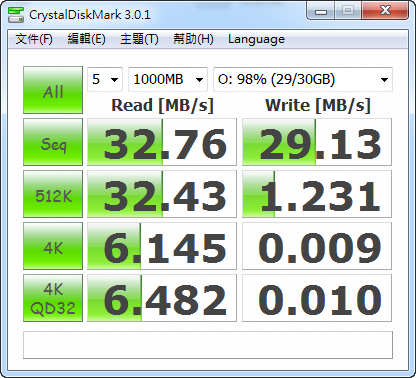Click Seq read result 32.76
Image resolution: width=416 pixels, height=378 pixels.
tap(162, 142)
